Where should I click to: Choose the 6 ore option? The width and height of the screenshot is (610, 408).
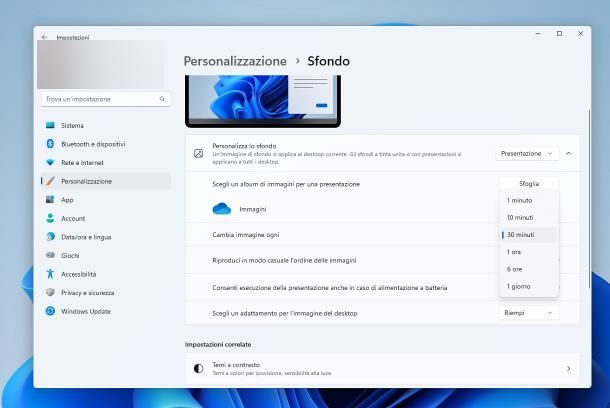point(529,269)
